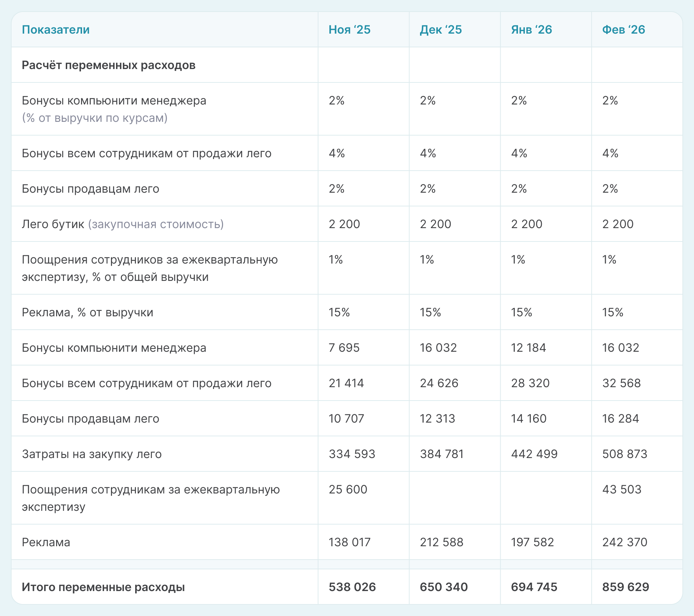Select the January total 694 745
694x616 pixels.
[x=534, y=587]
